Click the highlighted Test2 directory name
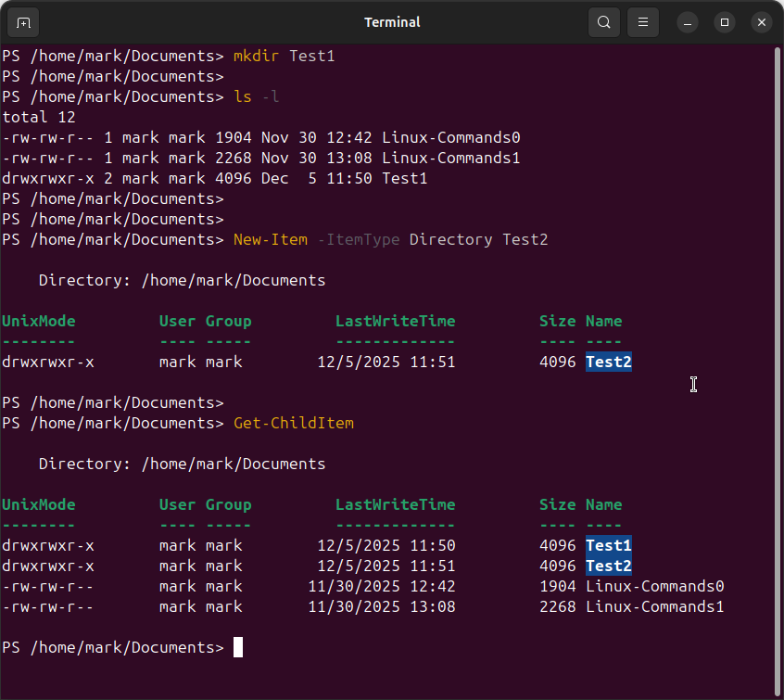 click(608, 362)
